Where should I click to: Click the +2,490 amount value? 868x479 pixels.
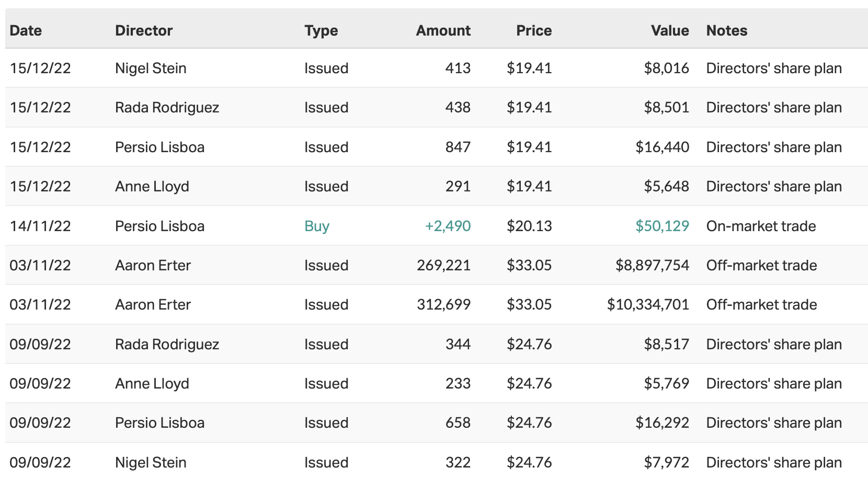(448, 226)
